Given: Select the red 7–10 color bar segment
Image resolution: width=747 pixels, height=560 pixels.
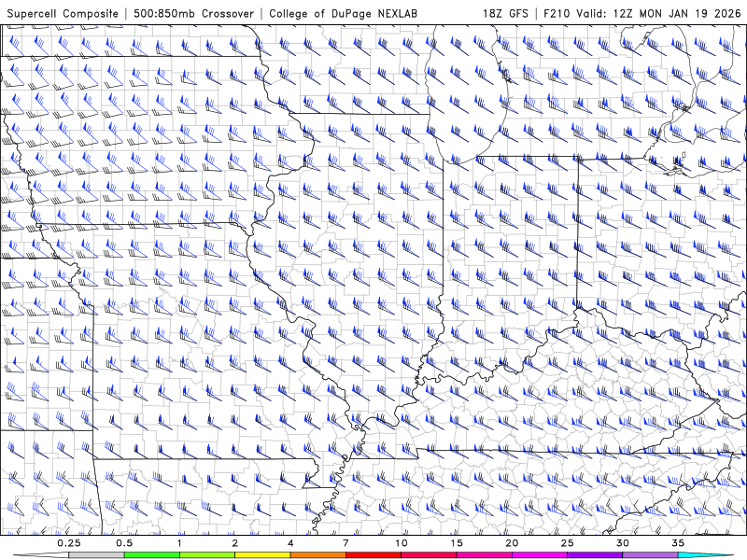Looking at the screenshot, I should (x=373, y=555).
